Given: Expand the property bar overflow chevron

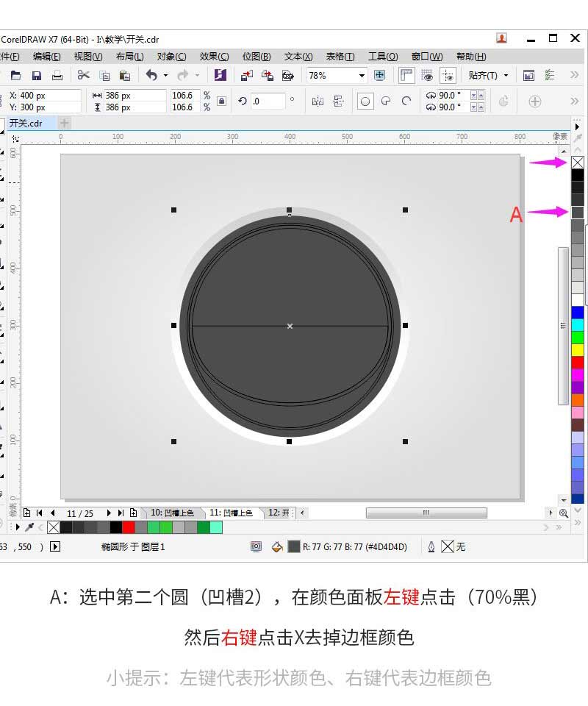Looking at the screenshot, I should click(x=575, y=101).
